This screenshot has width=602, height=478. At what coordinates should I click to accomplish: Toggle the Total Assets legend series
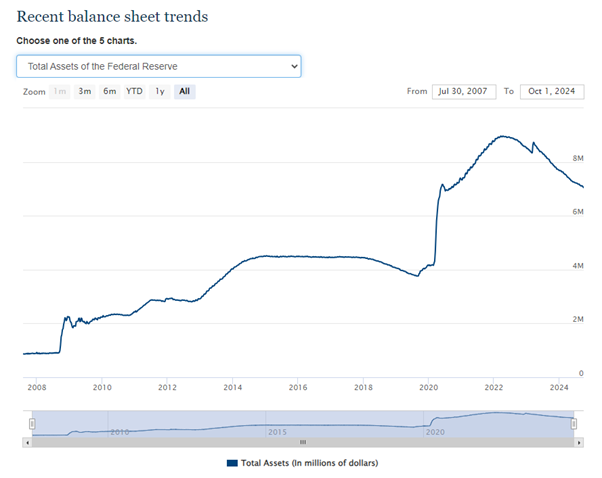click(309, 463)
